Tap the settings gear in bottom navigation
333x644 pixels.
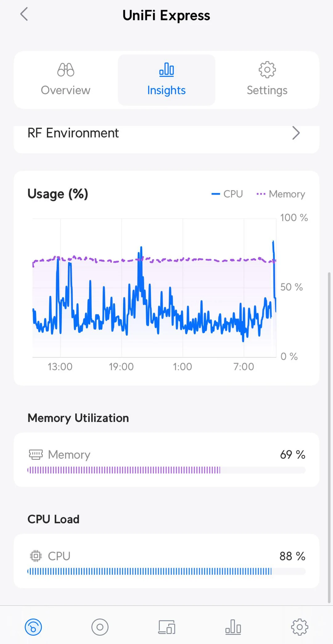point(299,627)
